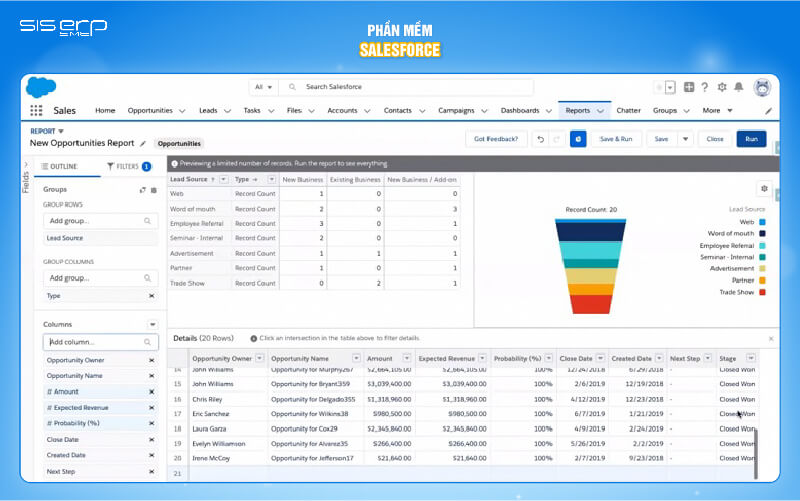Toggle the blue report properties icon button
Viewport: 800px width, 501px height.
[x=578, y=139]
